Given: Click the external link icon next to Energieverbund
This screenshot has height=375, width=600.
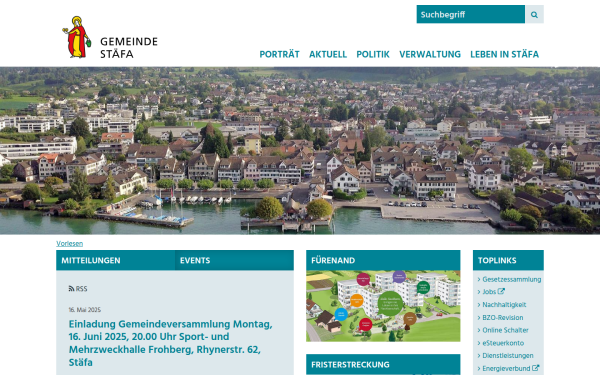Looking at the screenshot, I should [535, 368].
